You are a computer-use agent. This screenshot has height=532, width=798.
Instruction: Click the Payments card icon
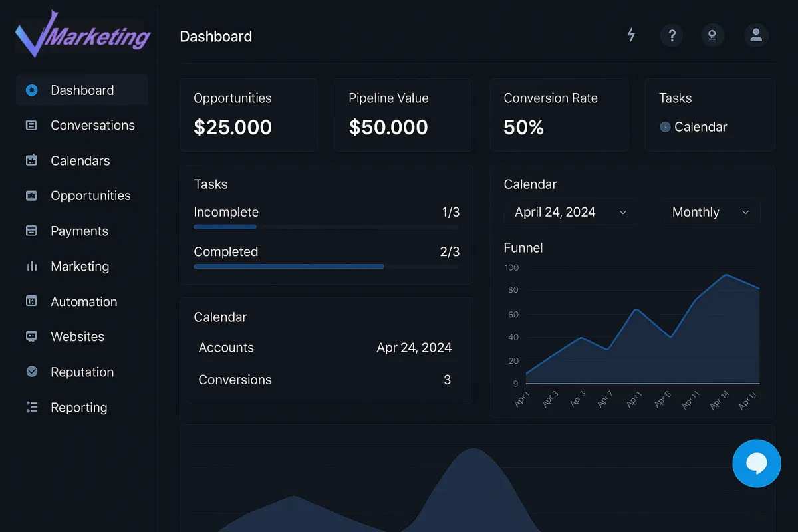(x=31, y=231)
